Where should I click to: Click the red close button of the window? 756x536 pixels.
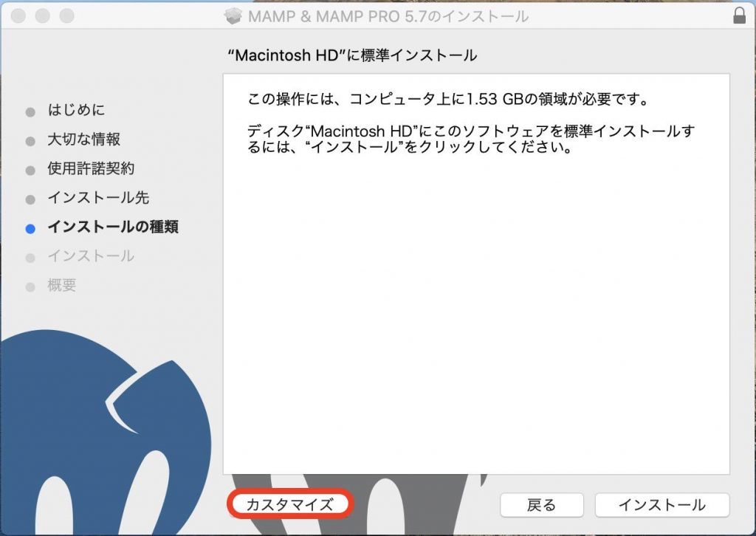[x=18, y=16]
